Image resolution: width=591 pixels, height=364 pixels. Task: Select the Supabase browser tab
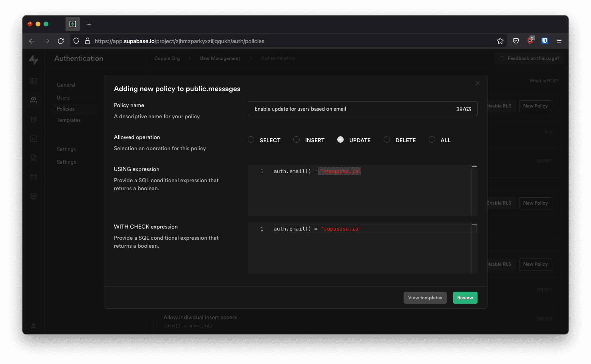[73, 24]
